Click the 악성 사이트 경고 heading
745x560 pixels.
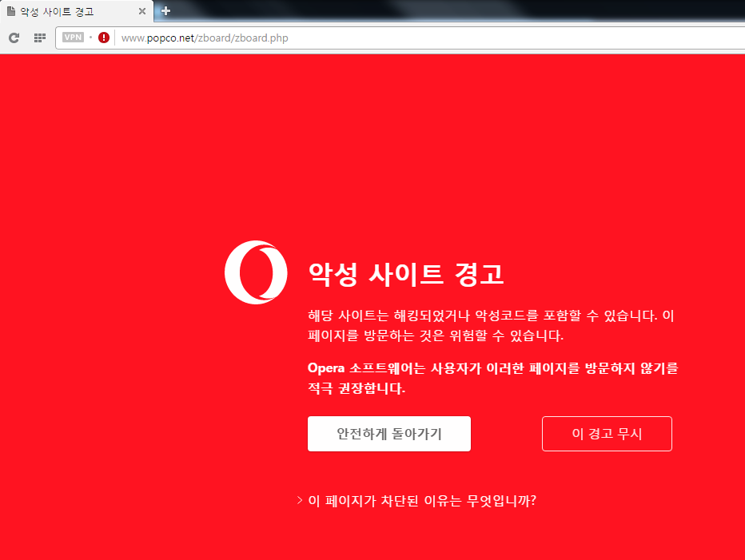406,274
